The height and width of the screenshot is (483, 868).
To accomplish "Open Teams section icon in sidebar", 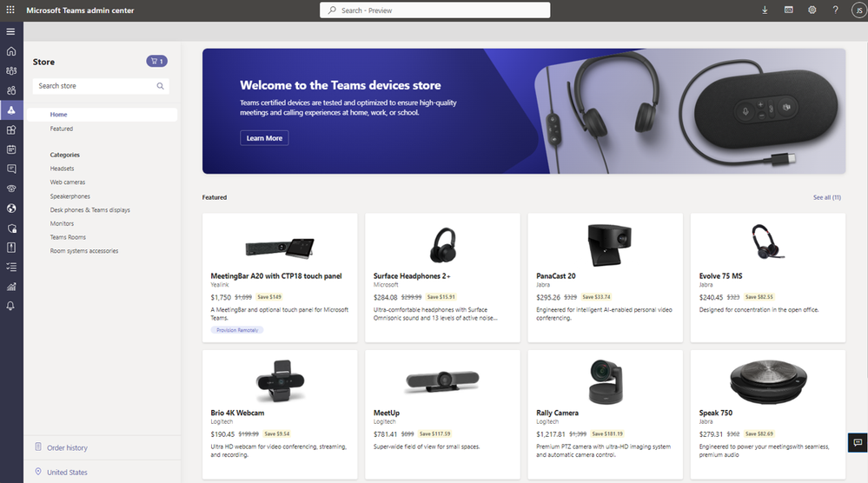I will point(11,71).
